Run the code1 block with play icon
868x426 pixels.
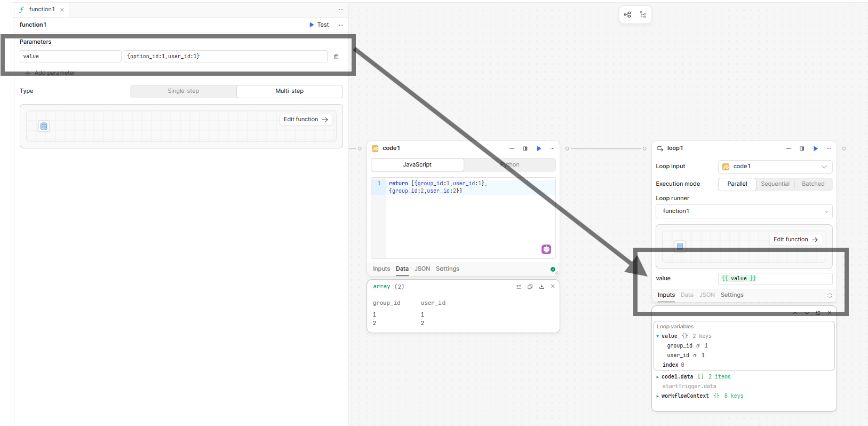coord(539,148)
